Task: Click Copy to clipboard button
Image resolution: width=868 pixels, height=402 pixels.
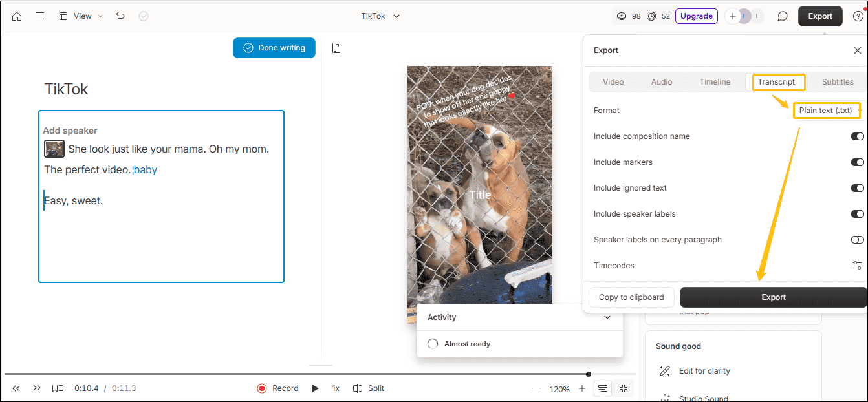Action: coord(631,297)
